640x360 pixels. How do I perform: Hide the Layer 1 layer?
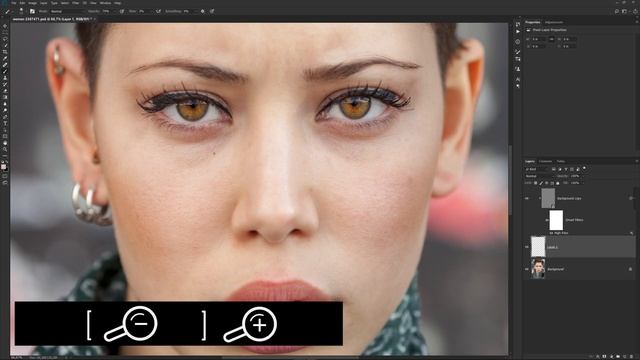527,247
